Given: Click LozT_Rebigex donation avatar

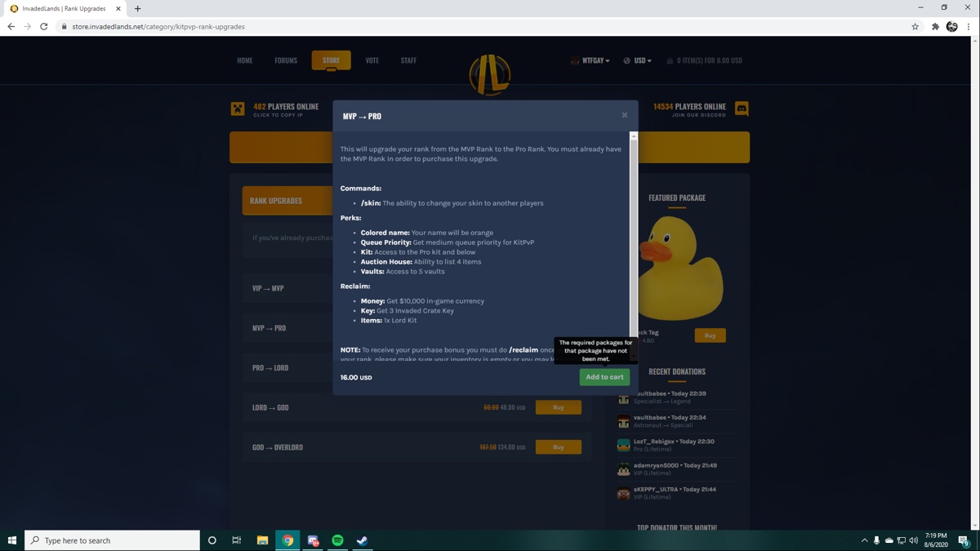Looking at the screenshot, I should [623, 445].
